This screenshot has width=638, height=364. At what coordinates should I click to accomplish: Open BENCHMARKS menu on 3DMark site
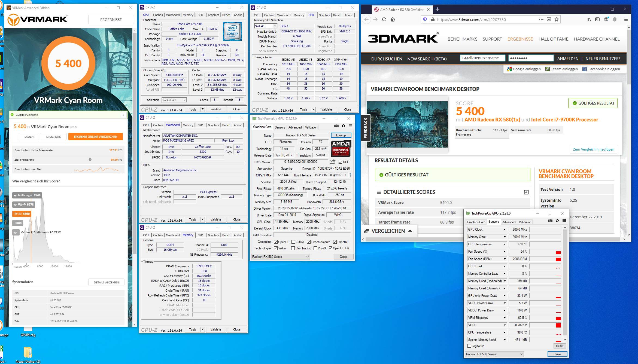coord(462,39)
